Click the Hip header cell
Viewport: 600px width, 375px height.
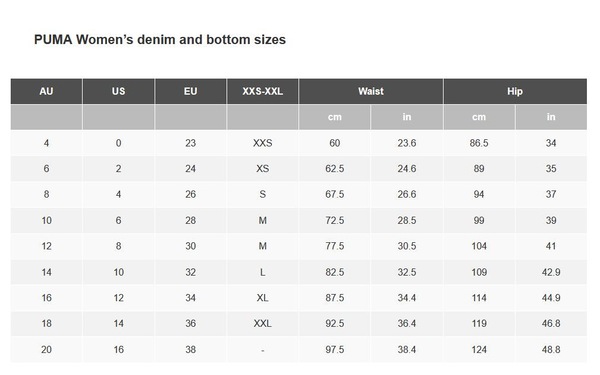point(515,91)
